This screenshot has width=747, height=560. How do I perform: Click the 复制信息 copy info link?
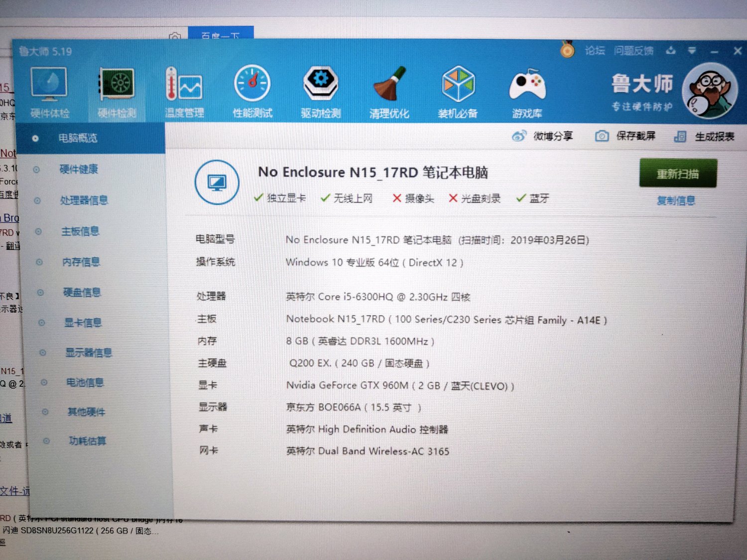(676, 201)
